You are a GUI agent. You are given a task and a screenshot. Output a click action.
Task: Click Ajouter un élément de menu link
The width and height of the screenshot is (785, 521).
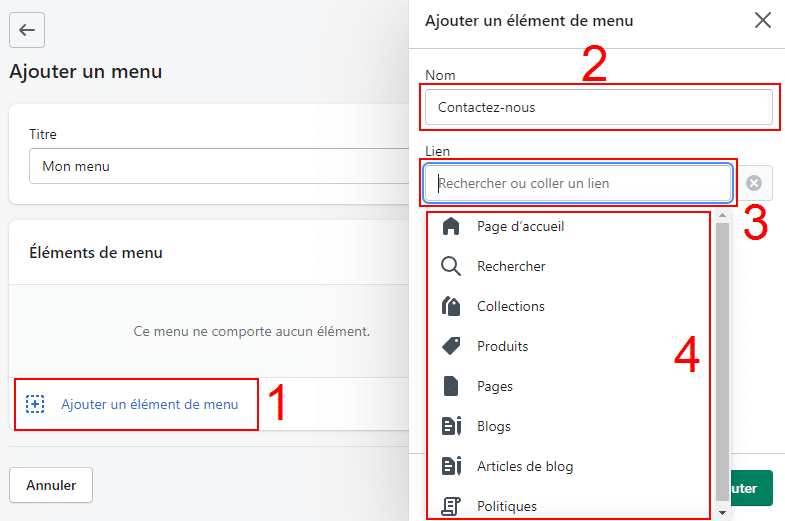(150, 404)
